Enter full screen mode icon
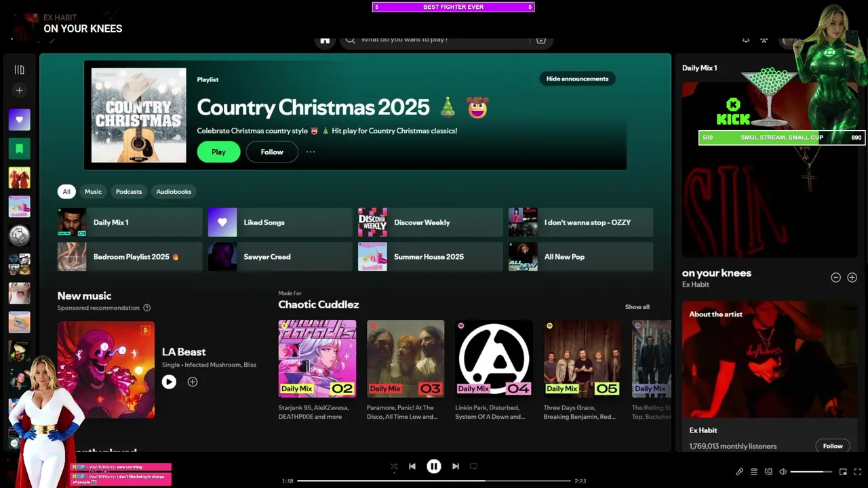The width and height of the screenshot is (868, 488). coord(858,472)
